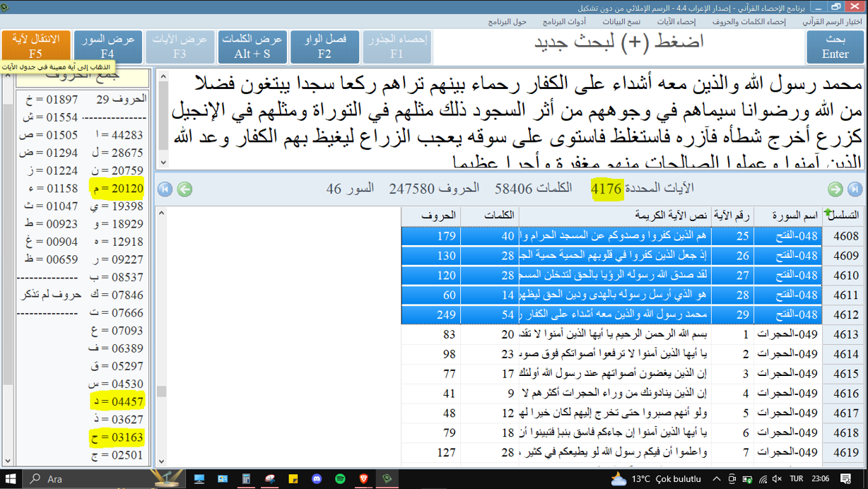
Task: Click the فصل الواو F2 button
Action: (x=324, y=47)
